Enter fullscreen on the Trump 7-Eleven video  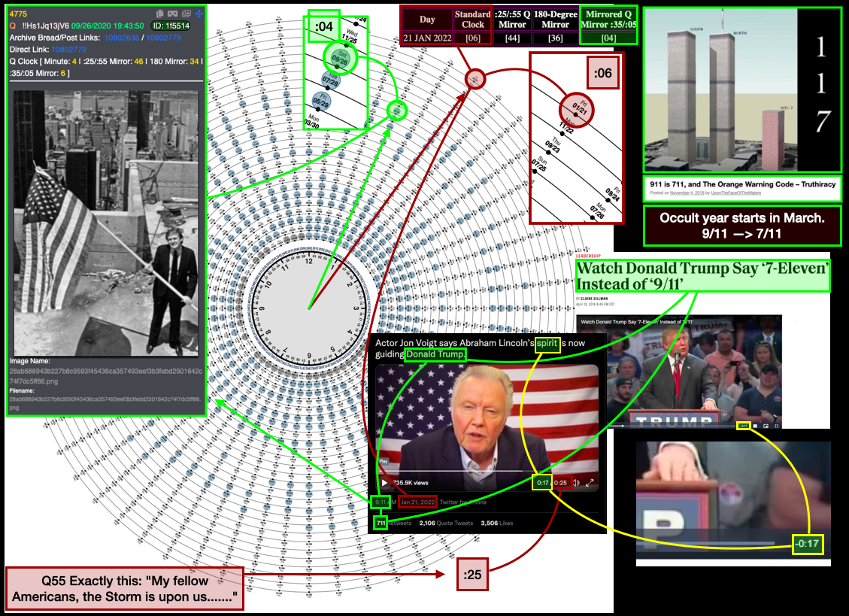(x=777, y=426)
